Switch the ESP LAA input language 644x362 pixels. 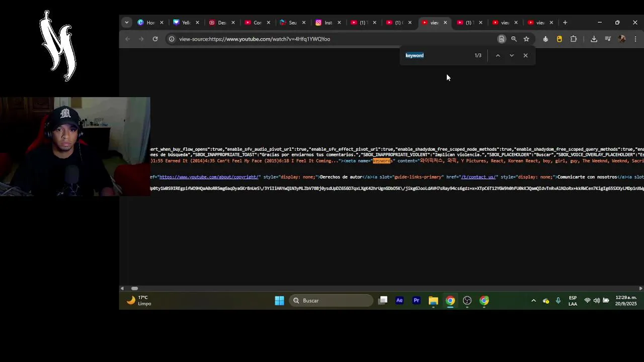tap(573, 301)
